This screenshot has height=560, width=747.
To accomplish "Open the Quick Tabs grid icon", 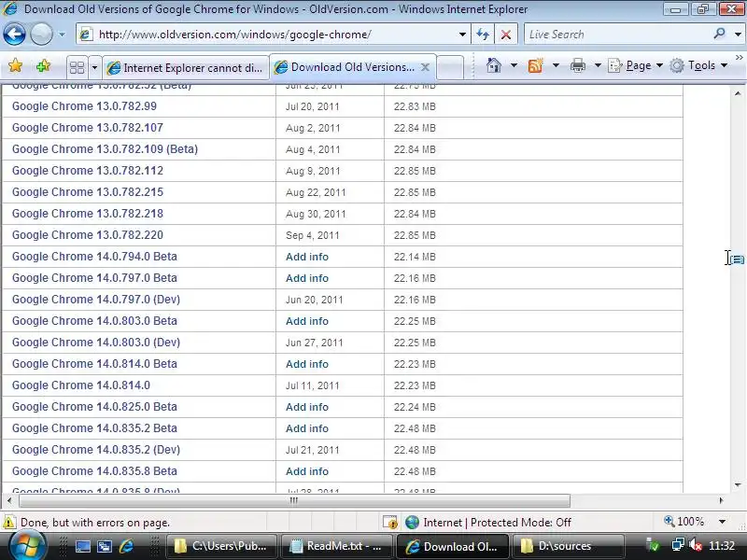I will [77, 67].
